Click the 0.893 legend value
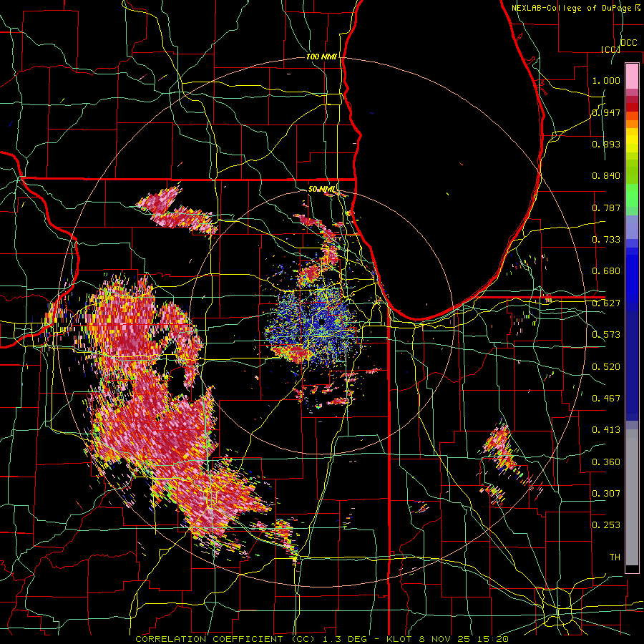Screen dimensions: 644x644 point(606,144)
